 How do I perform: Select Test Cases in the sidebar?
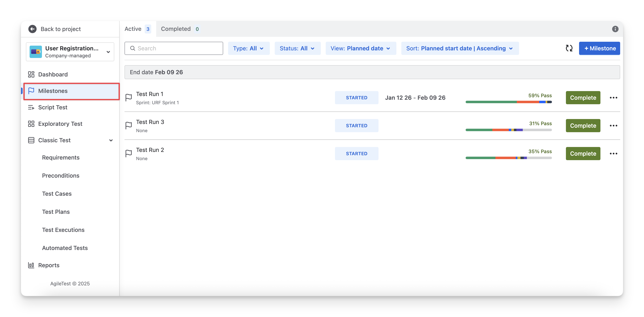click(57, 194)
